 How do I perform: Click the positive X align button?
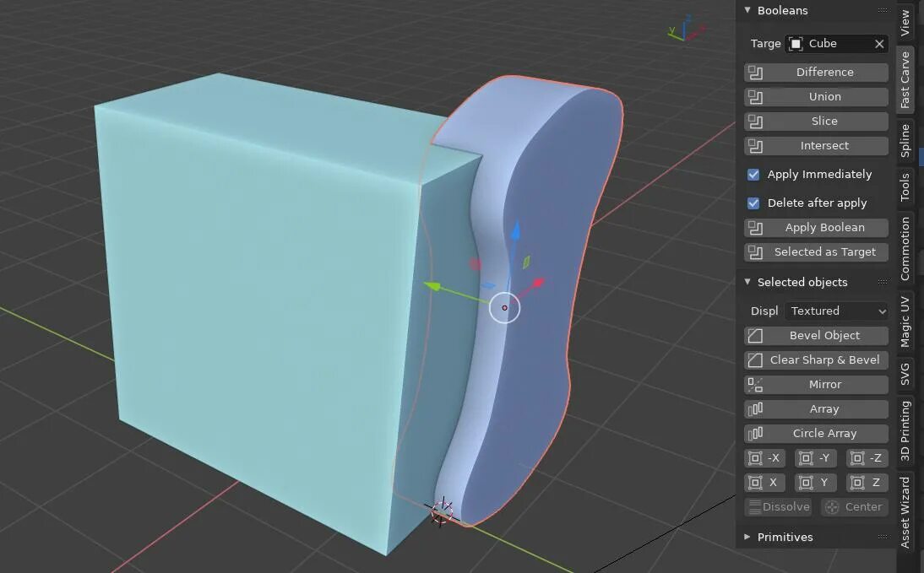[764, 483]
